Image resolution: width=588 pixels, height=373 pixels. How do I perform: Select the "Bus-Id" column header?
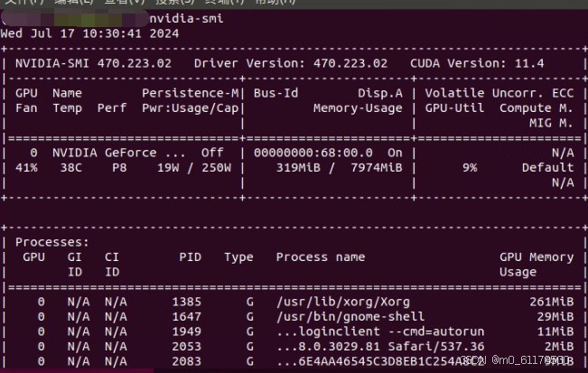coord(275,93)
